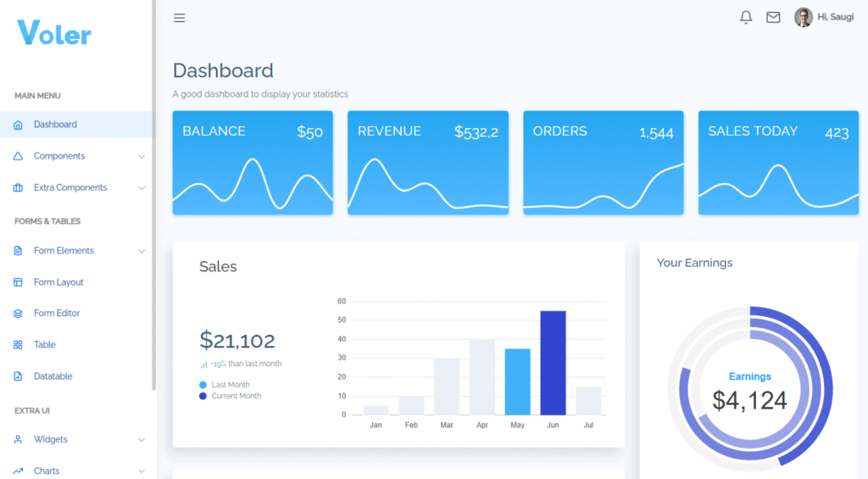Toggle the Current Month legend marker
The width and height of the screenshot is (868, 479).
click(203, 396)
